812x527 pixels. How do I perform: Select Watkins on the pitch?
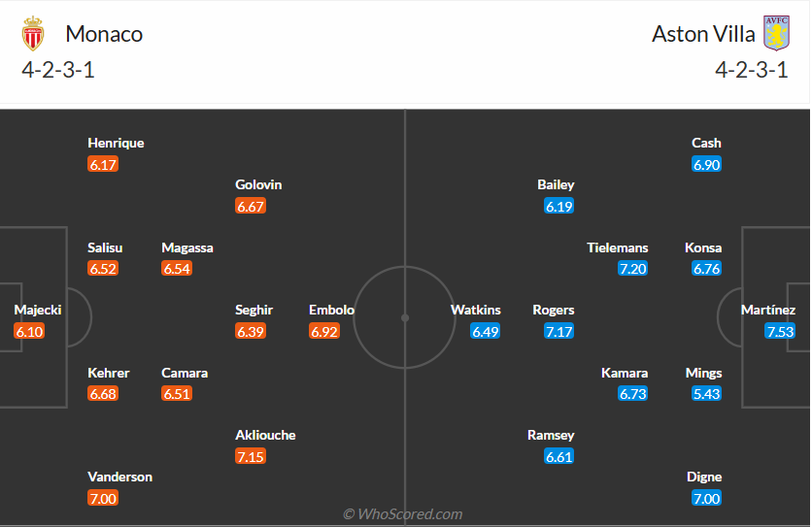pyautogui.click(x=476, y=311)
